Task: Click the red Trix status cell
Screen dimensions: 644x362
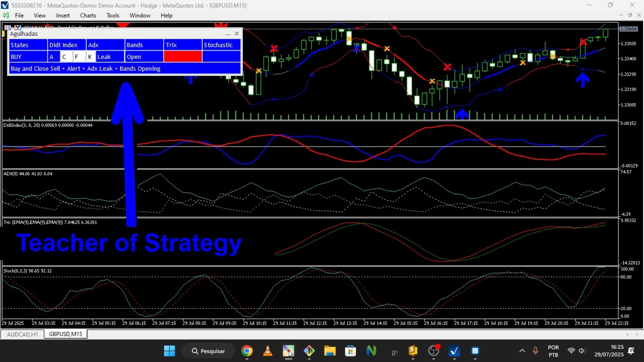Action: (183, 57)
